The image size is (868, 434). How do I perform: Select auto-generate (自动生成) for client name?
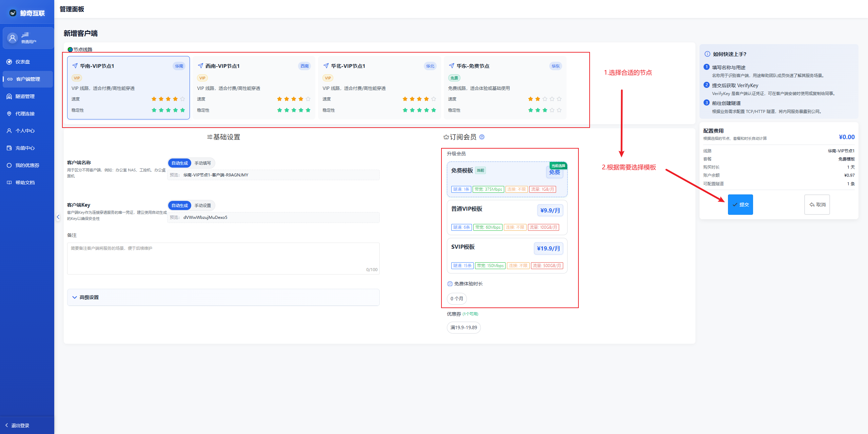tap(179, 163)
